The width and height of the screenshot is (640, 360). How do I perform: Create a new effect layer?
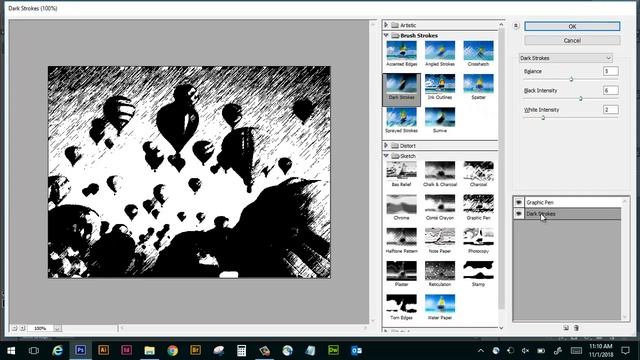click(566, 328)
